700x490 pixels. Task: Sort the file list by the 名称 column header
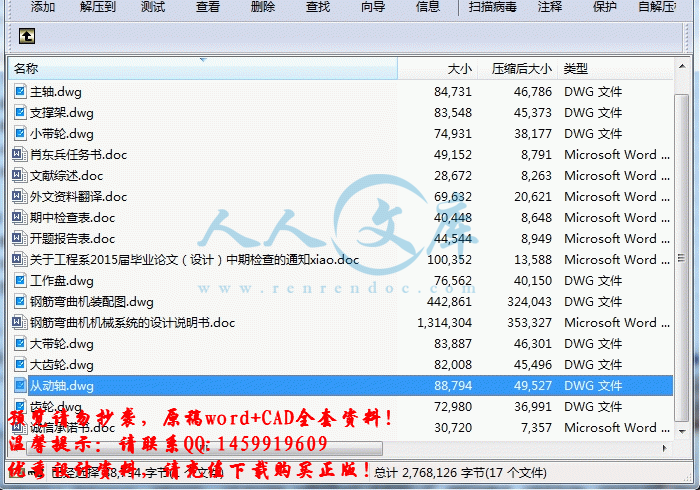click(203, 69)
